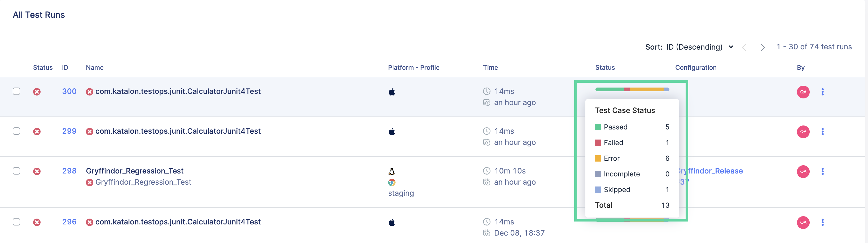
Task: Open kebab menu for test run 296
Action: tap(822, 222)
